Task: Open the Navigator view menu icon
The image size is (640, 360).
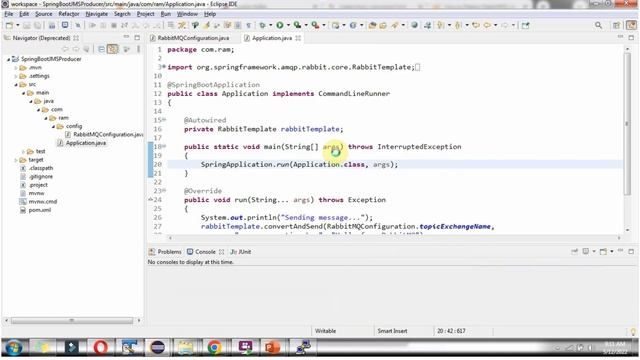Action: tap(138, 49)
